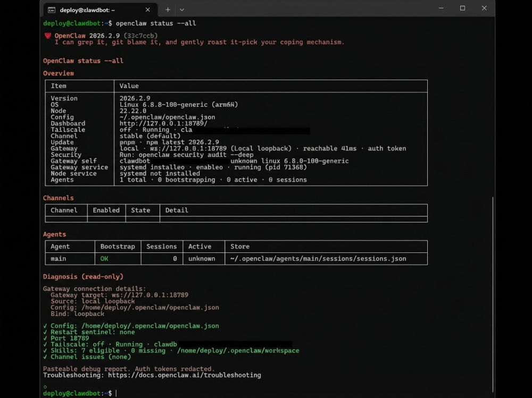
Task: Click the 'Tailscale' row label
Action: click(68, 130)
